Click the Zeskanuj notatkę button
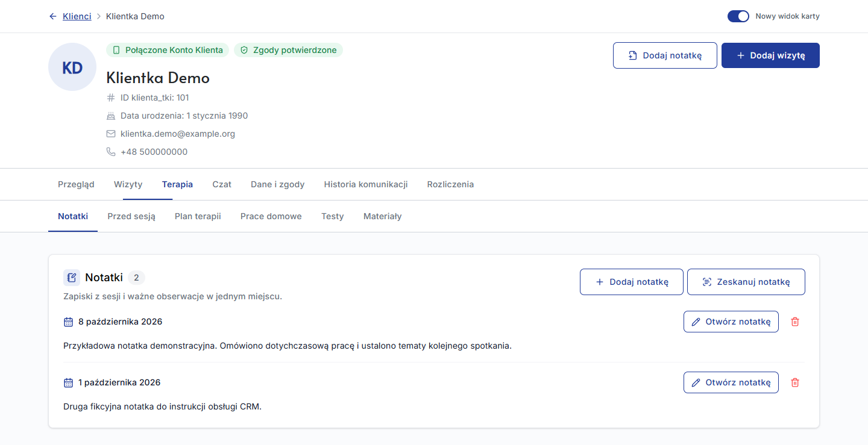Image resolution: width=868 pixels, height=445 pixels. 746,282
